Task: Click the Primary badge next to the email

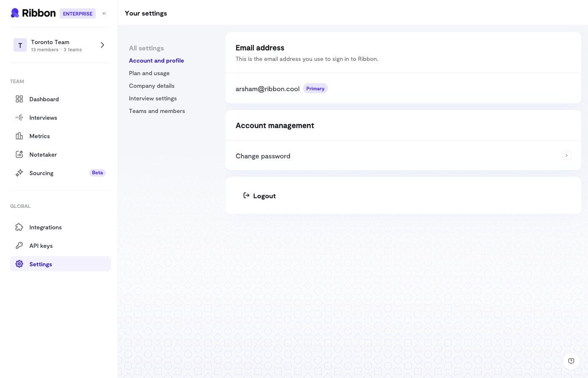Action: click(315, 88)
